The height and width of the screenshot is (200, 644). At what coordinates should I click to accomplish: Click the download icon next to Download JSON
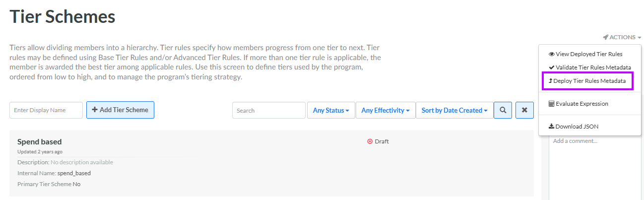pos(551,127)
